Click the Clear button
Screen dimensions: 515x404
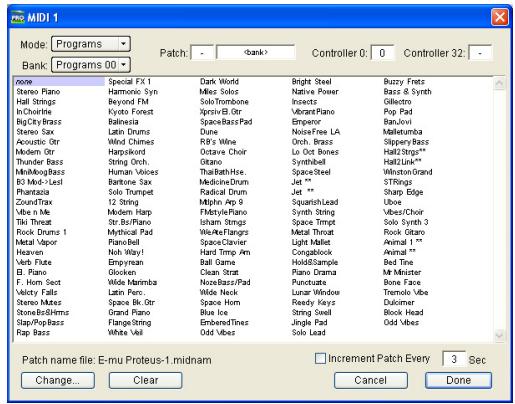(146, 380)
